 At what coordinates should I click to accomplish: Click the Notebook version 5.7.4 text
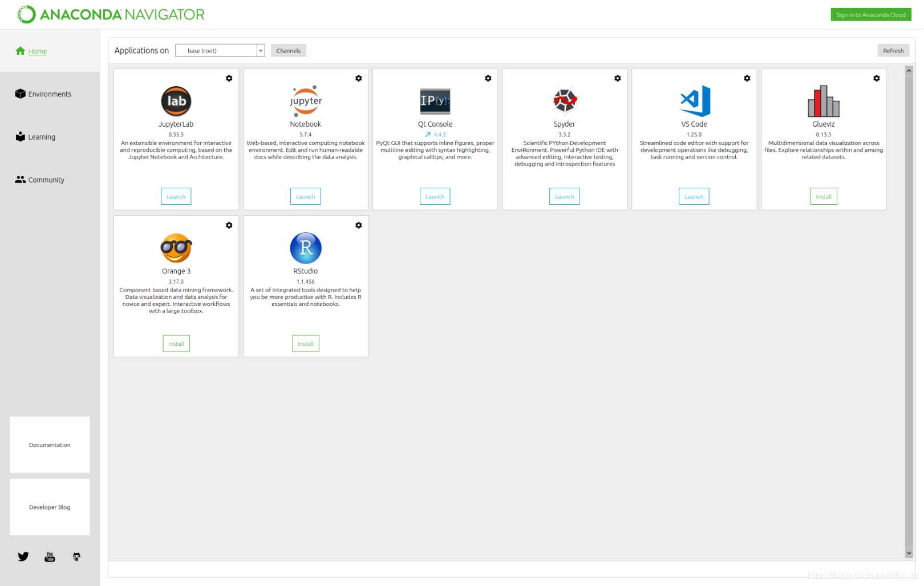[x=306, y=135]
